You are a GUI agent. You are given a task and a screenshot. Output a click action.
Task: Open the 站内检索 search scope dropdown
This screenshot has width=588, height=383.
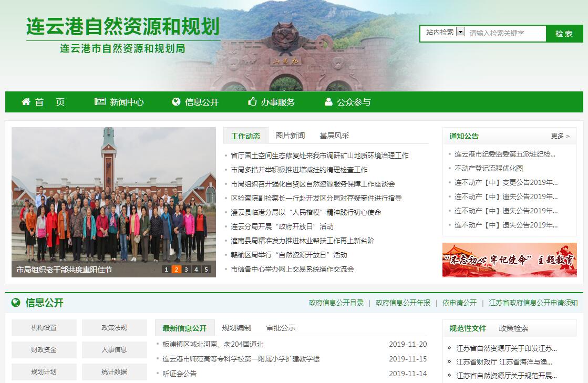(x=460, y=32)
